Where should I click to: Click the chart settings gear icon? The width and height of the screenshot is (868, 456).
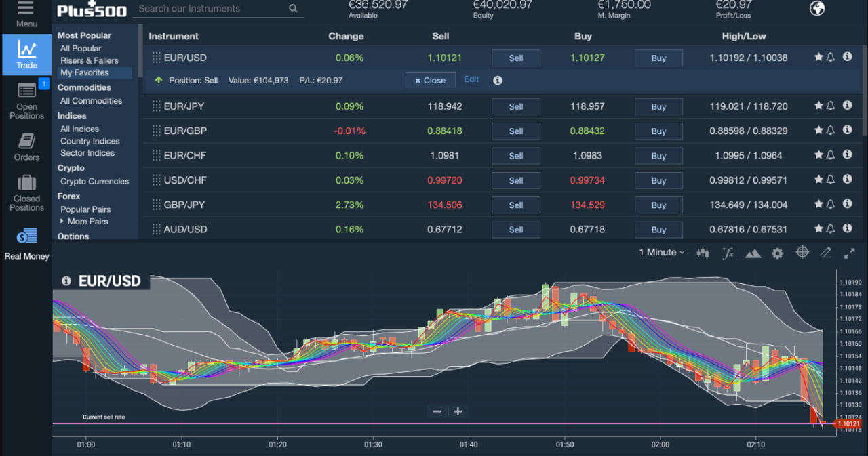777,253
